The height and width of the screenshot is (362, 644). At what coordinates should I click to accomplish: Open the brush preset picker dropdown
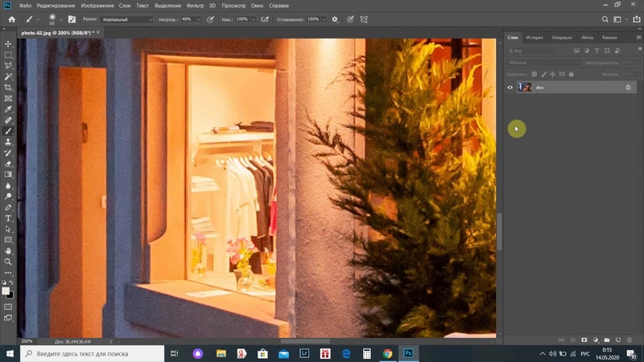coord(61,19)
